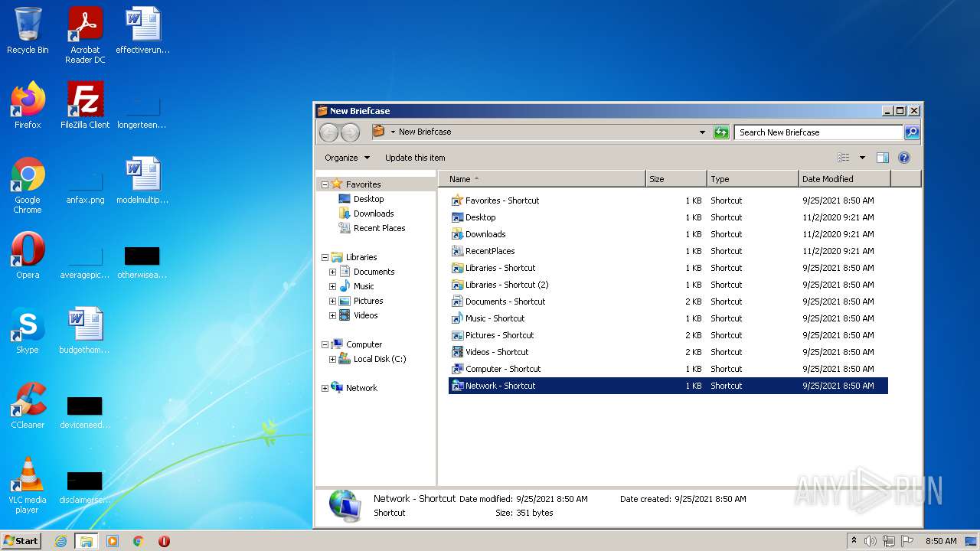Select Computer in navigation pane
The height and width of the screenshot is (551, 980).
356,344
